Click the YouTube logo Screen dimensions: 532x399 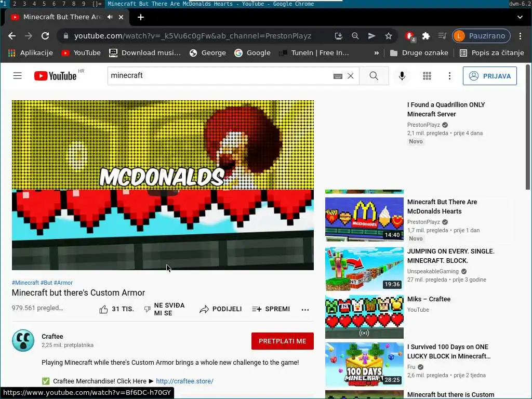pos(55,76)
